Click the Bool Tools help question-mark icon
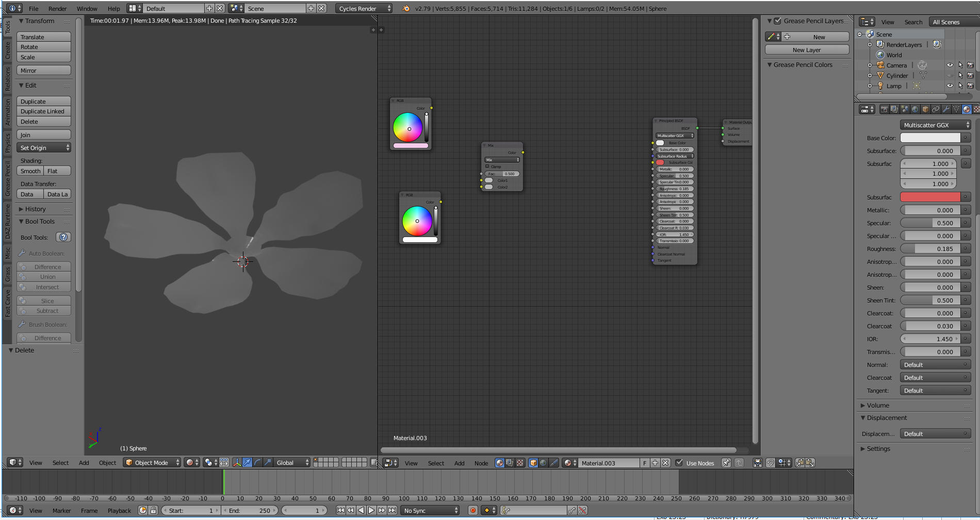 pos(63,237)
